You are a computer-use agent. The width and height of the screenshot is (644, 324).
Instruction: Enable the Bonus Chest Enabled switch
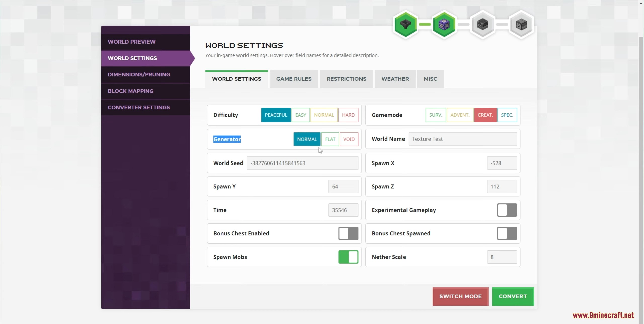[348, 233]
